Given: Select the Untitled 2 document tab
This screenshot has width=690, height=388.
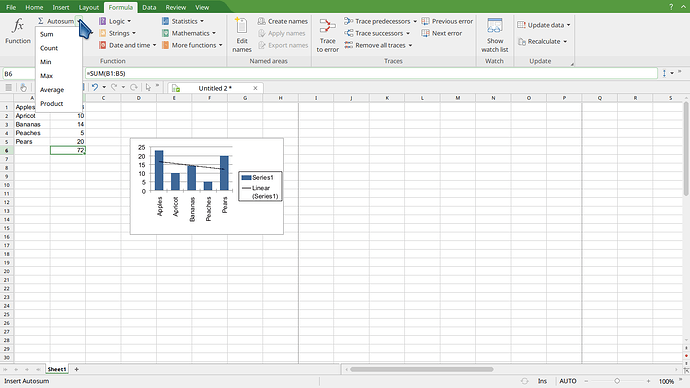Looking at the screenshot, I should tap(215, 88).
